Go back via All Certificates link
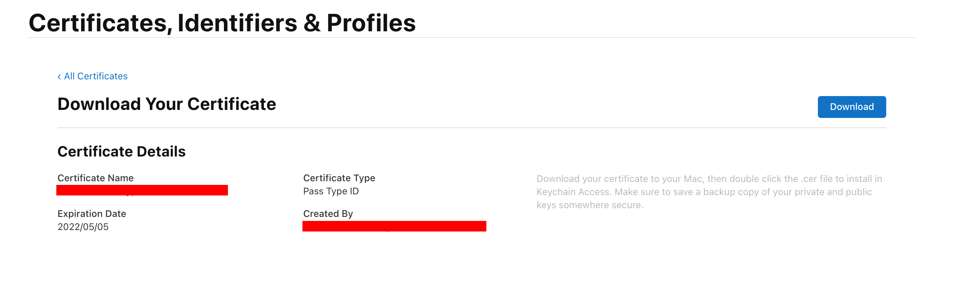Viewport: 980px width, 305px height. click(96, 76)
